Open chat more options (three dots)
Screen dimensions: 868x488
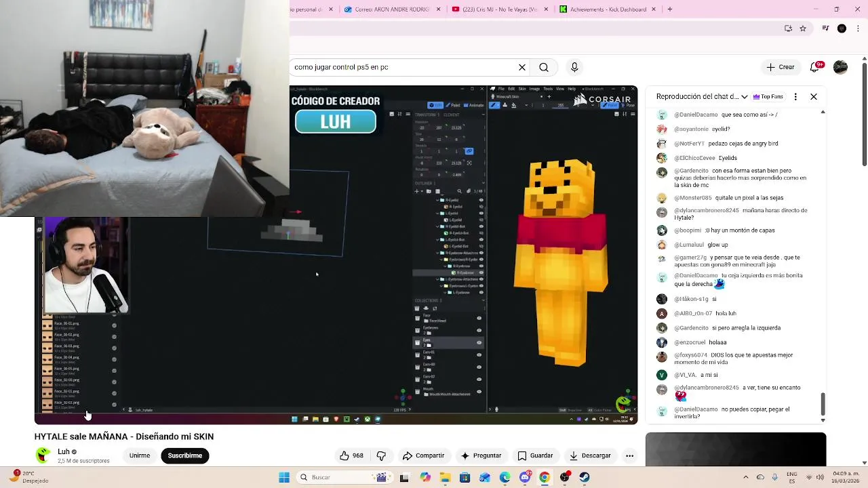pyautogui.click(x=795, y=96)
